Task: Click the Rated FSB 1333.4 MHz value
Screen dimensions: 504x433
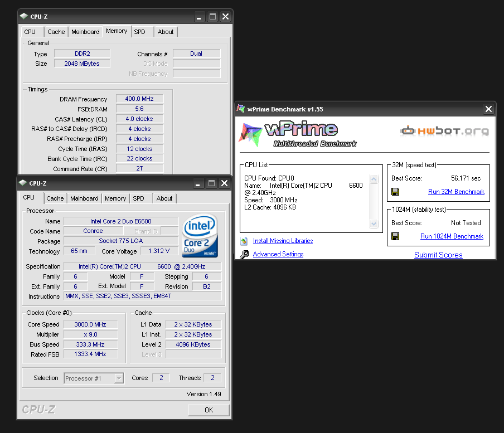Action: (91, 354)
